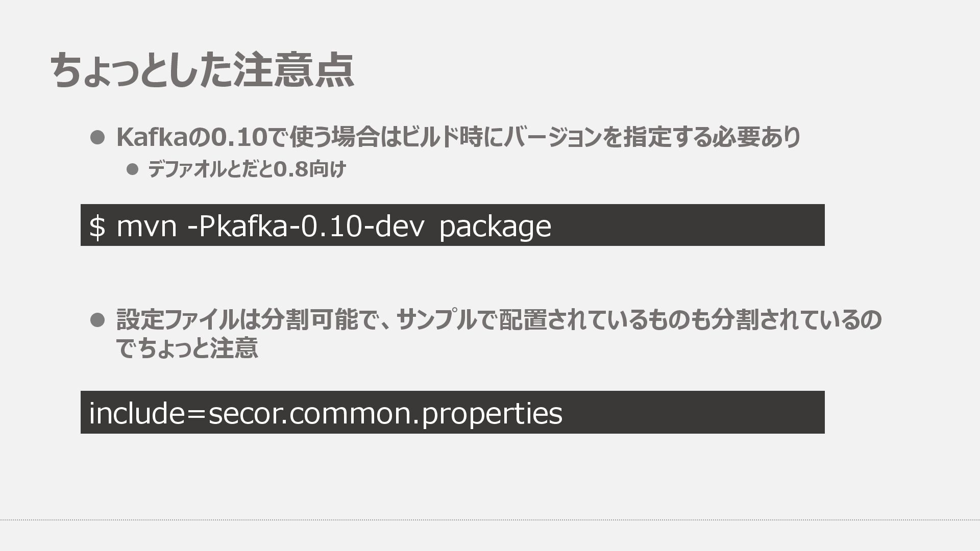The width and height of the screenshot is (980, 551).
Task: Click the include=secor.common.properties code box
Action: pos(452,412)
